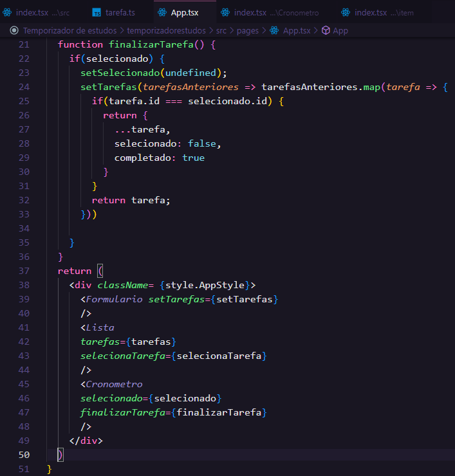Switch to the tarefa.ts tab

(114, 12)
